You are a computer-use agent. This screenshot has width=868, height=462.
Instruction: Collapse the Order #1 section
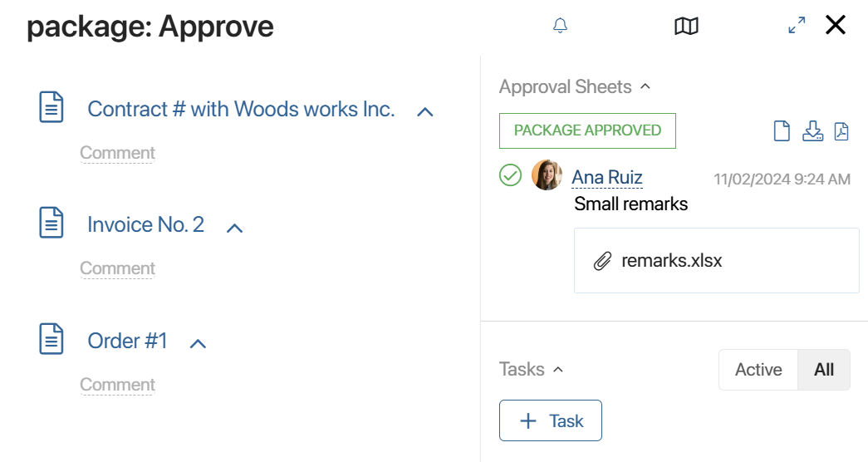[199, 343]
